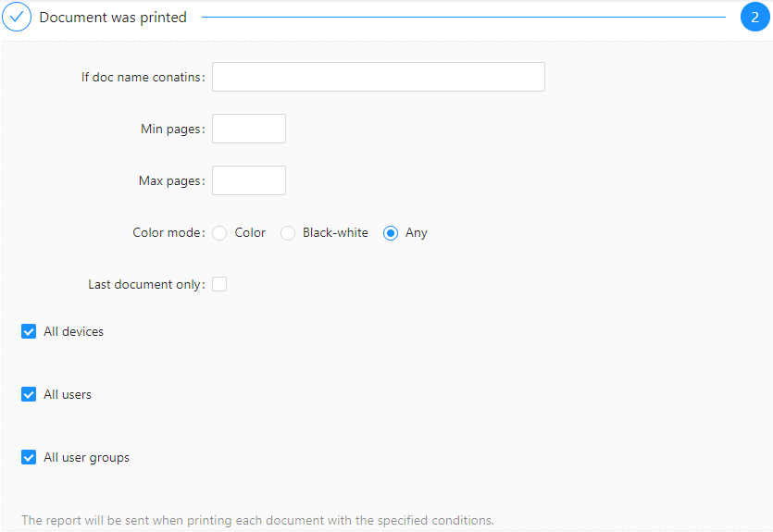Viewport: 773px width, 532px height.
Task: Enable the Last document only checkbox
Action: click(x=219, y=284)
